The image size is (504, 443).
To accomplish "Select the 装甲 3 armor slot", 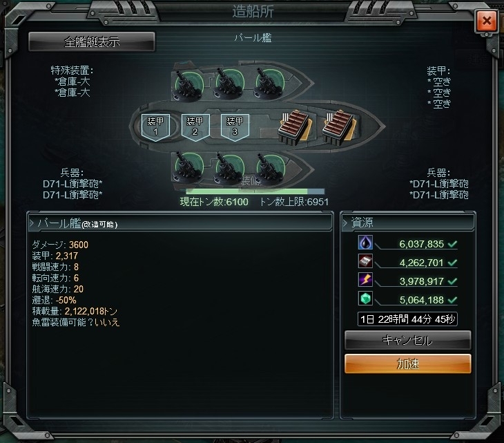I will (x=235, y=126).
